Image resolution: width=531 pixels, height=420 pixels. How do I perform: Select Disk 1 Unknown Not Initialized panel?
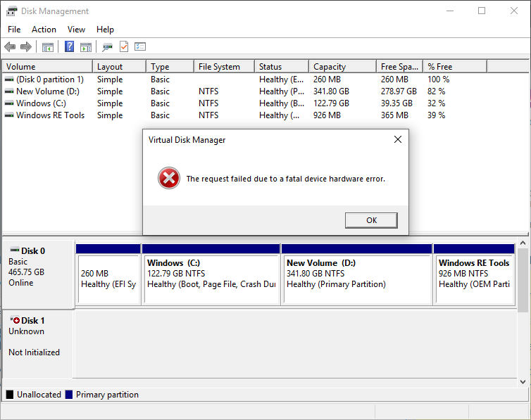coord(38,343)
